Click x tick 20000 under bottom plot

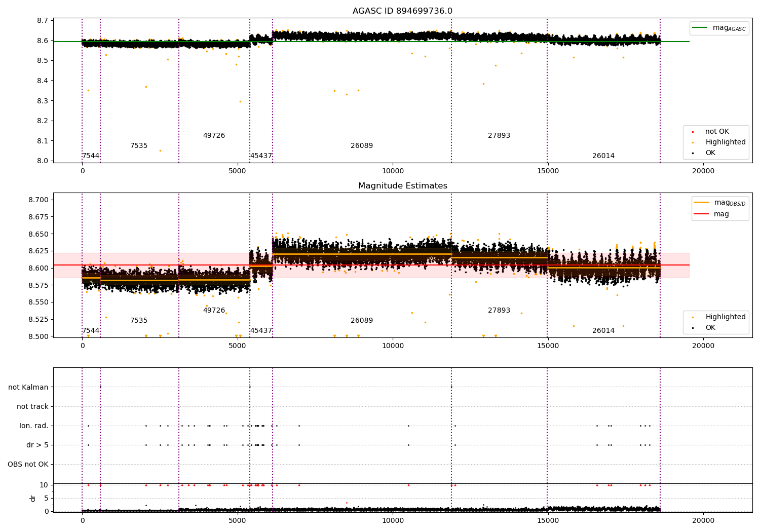point(703,520)
